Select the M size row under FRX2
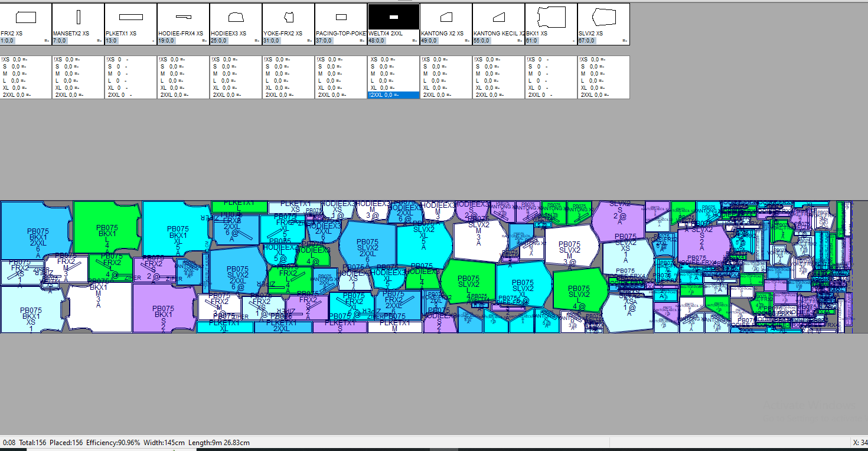Screen dimensions: 868x451 click(14, 74)
